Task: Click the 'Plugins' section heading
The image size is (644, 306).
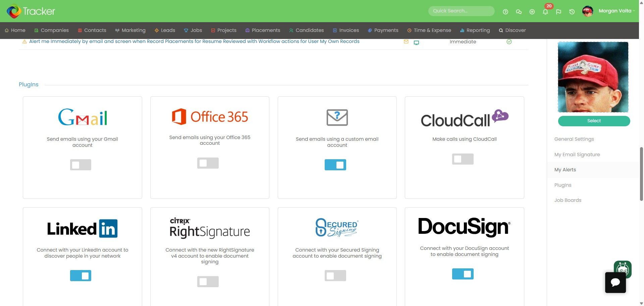Action: point(29,85)
